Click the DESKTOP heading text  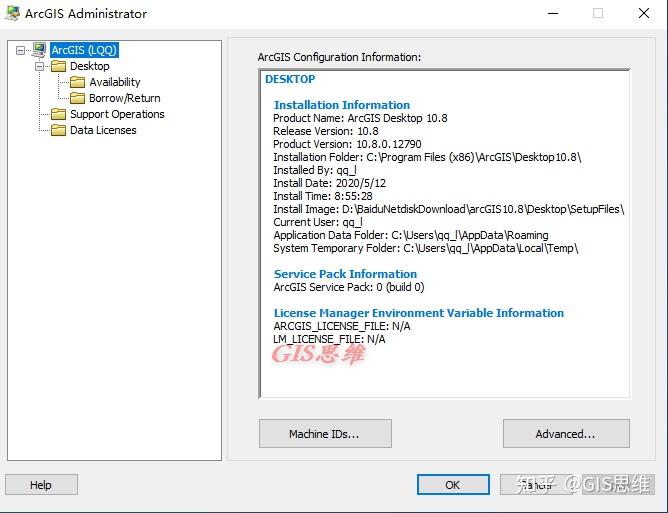point(290,79)
